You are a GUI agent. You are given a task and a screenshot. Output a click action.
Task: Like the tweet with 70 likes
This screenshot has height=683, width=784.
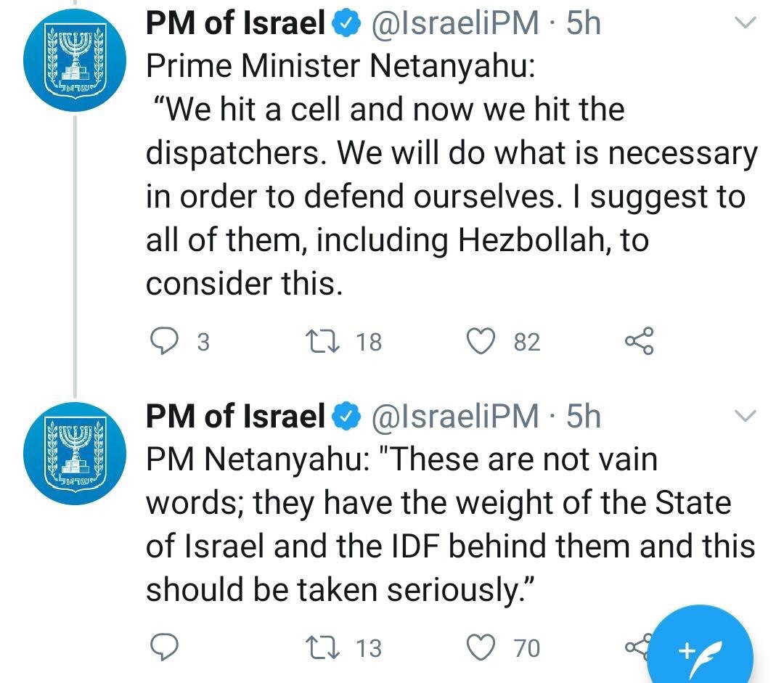pos(480,646)
